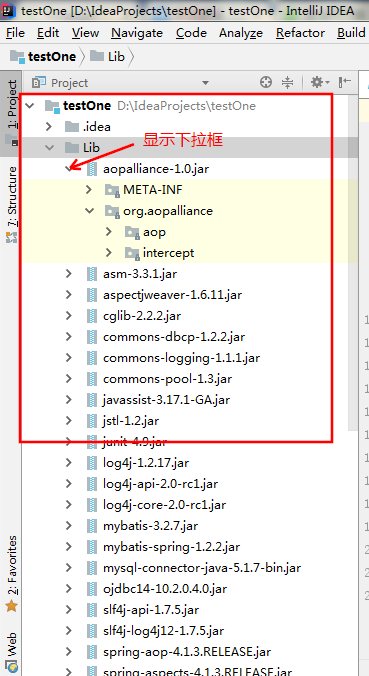Toggle the Web side tab

tap(12, 653)
